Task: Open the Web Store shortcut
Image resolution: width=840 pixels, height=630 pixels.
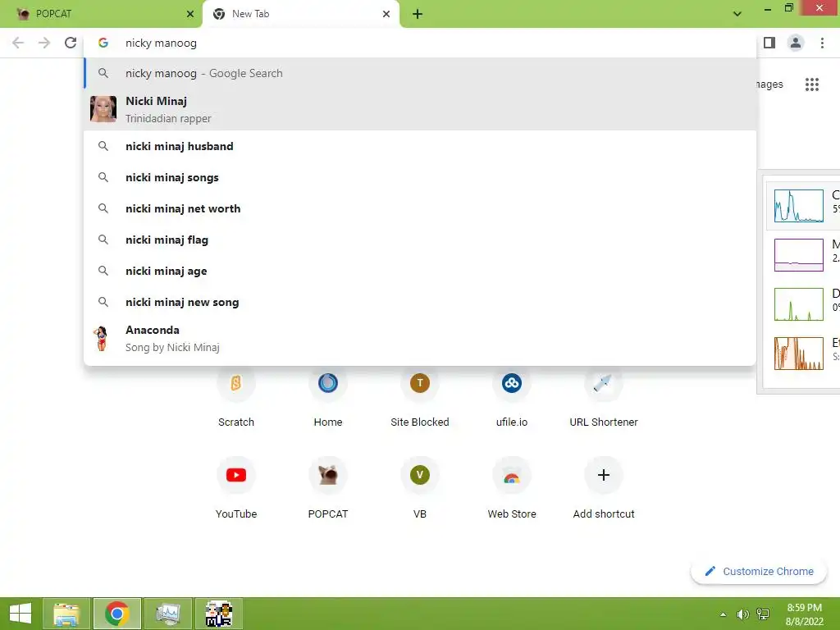Action: point(512,487)
